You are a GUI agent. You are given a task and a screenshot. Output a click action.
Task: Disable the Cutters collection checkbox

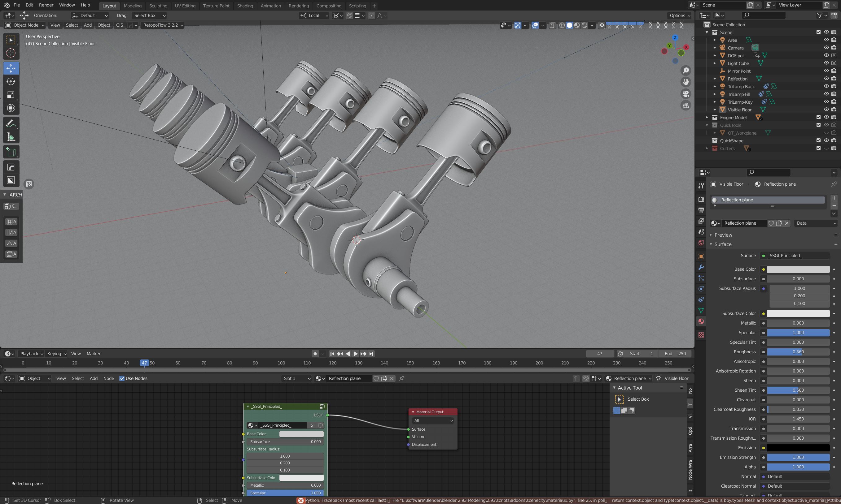tap(818, 149)
